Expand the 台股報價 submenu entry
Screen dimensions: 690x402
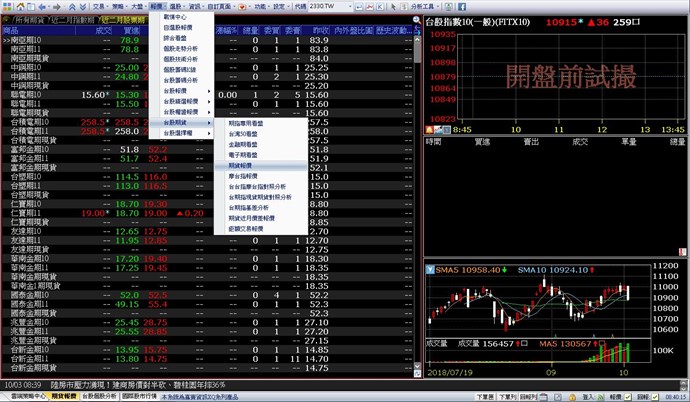click(180, 93)
